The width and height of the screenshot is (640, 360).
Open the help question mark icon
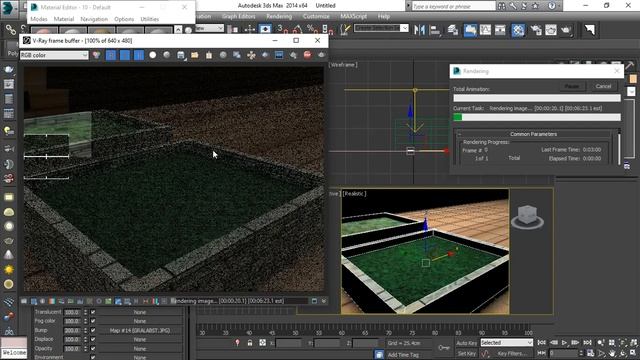(552, 6)
